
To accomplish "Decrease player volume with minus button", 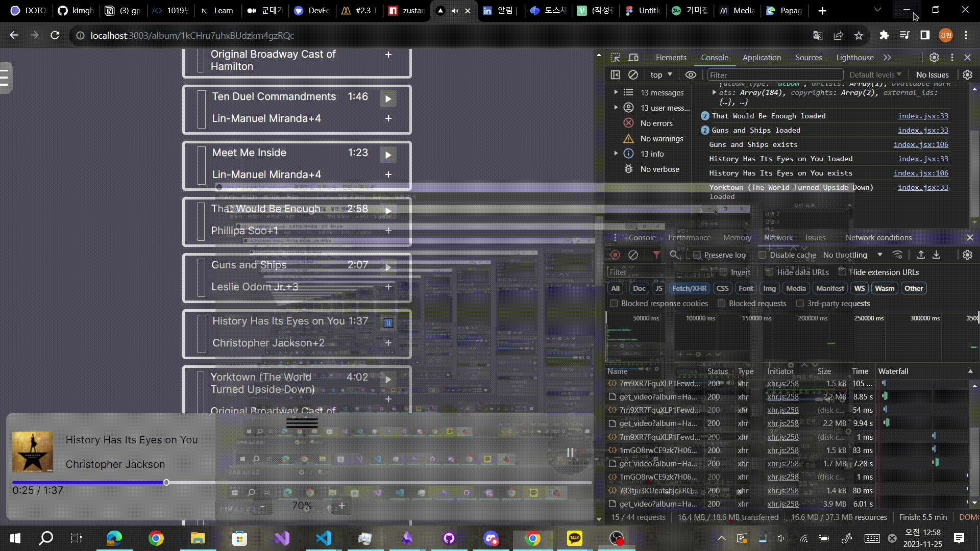I will pos(262,506).
